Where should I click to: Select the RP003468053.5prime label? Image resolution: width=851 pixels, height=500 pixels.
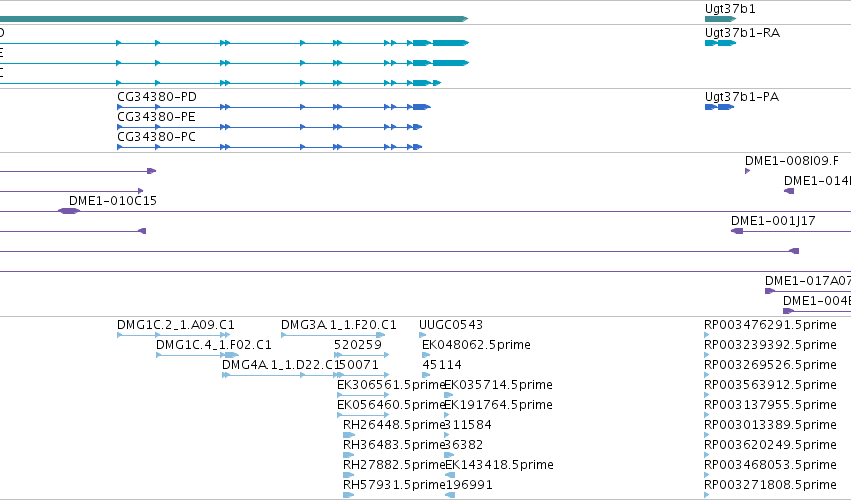tap(770, 465)
